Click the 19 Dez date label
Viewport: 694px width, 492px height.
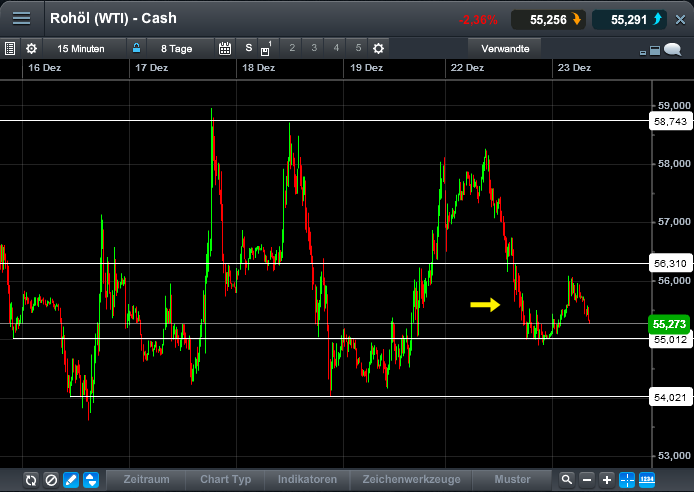366,68
